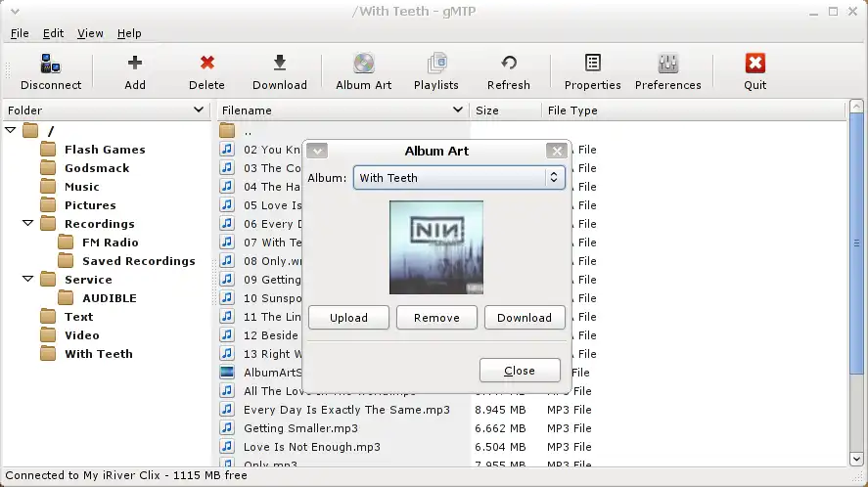
Task: Select the Music folder icon in tree
Action: [48, 187]
